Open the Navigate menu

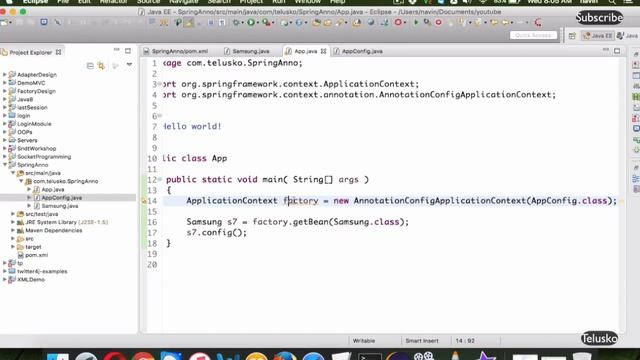[183, 2]
